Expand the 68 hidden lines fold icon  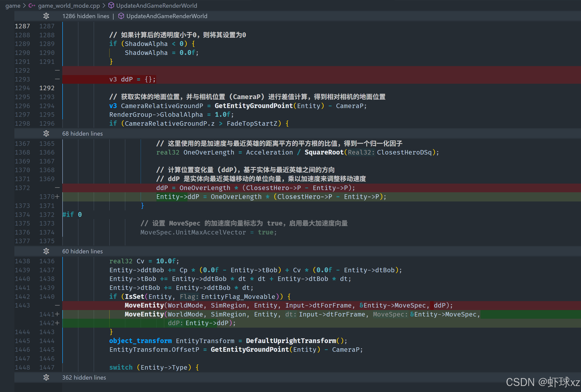tap(46, 133)
